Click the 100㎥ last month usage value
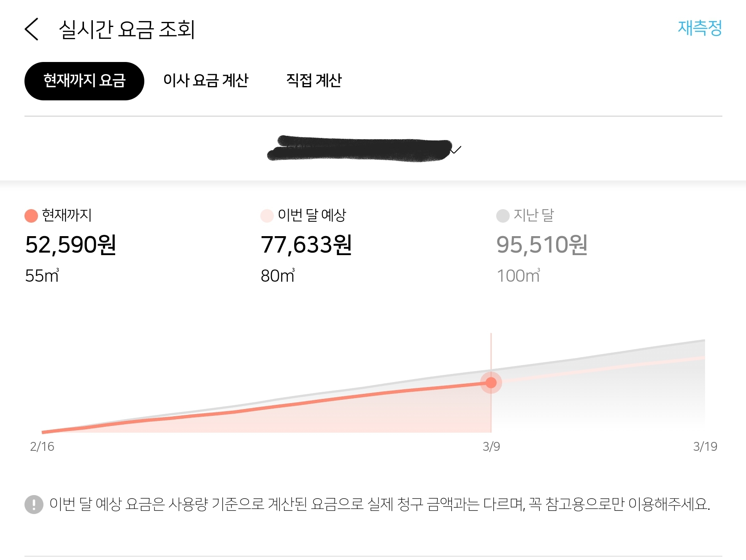Screen dimensions: 746x560 pos(518,276)
